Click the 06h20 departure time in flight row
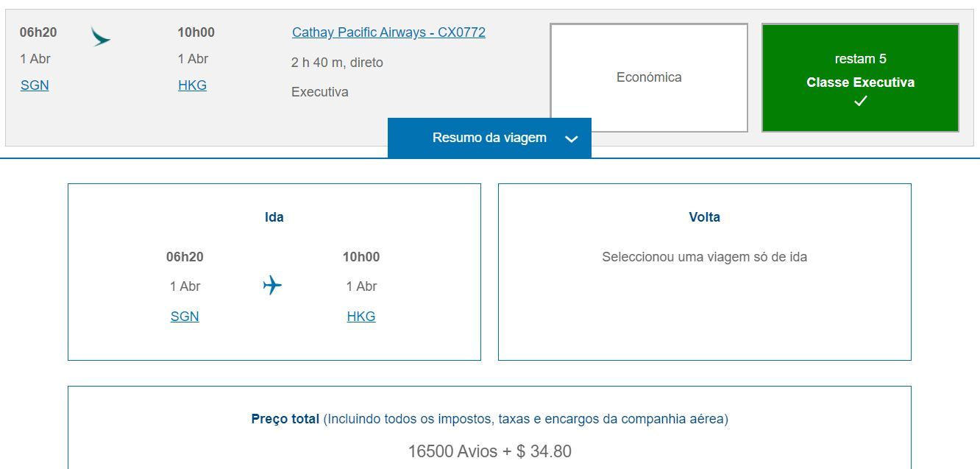 (38, 32)
